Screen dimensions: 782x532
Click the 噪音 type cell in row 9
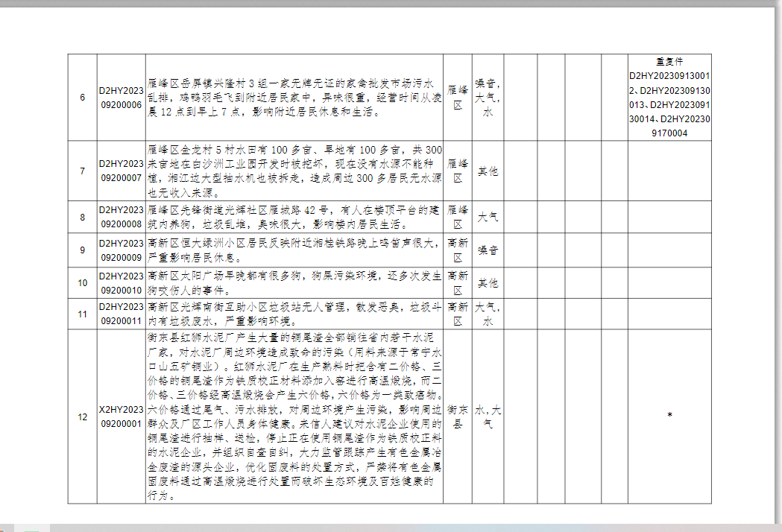[488, 250]
